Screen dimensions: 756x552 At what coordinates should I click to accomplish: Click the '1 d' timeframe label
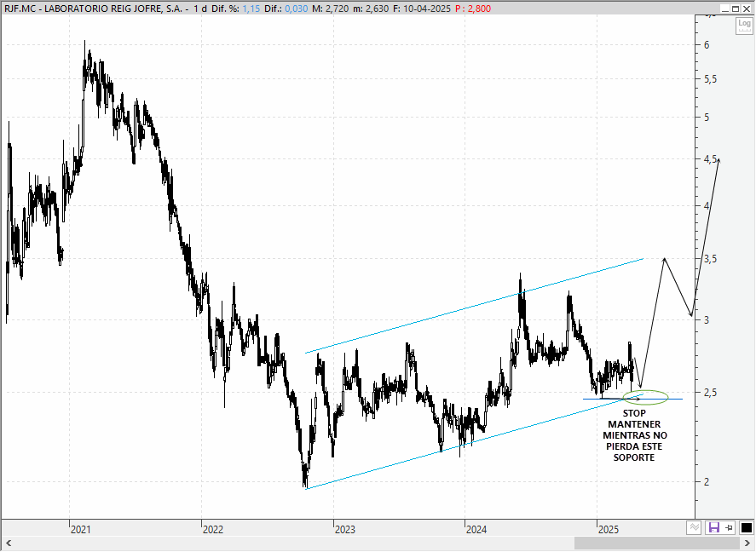point(200,9)
